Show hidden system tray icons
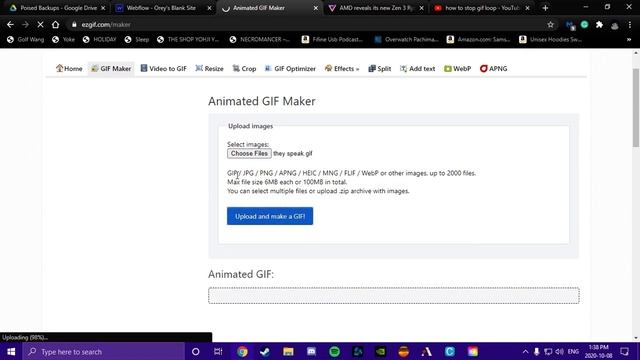640x360 pixels. 525,351
